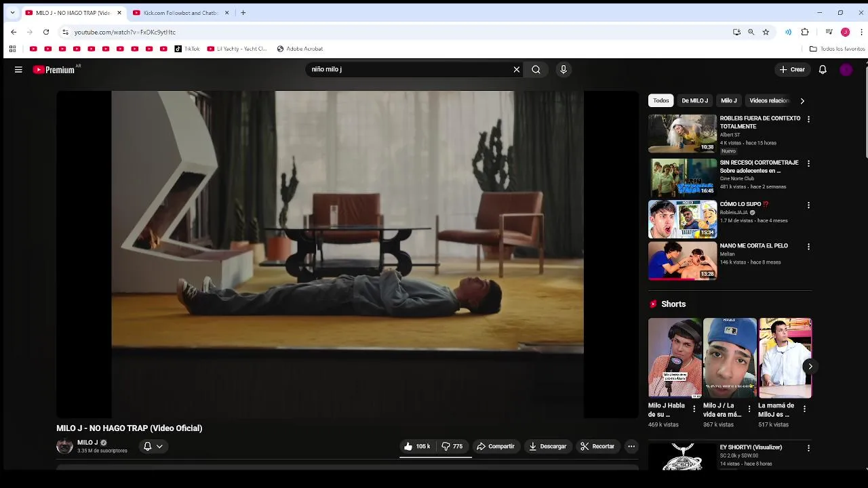The width and height of the screenshot is (868, 488).
Task: Clear the search text with the X
Action: (517, 69)
